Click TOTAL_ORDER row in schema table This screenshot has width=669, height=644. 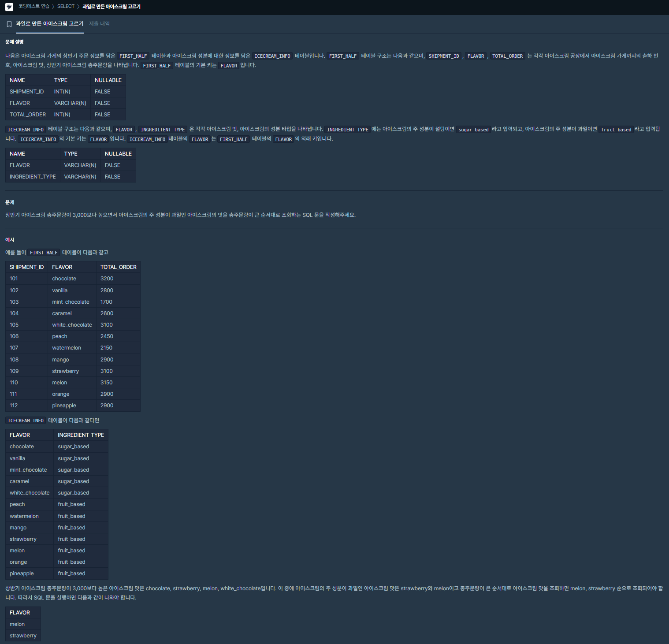coord(66,115)
